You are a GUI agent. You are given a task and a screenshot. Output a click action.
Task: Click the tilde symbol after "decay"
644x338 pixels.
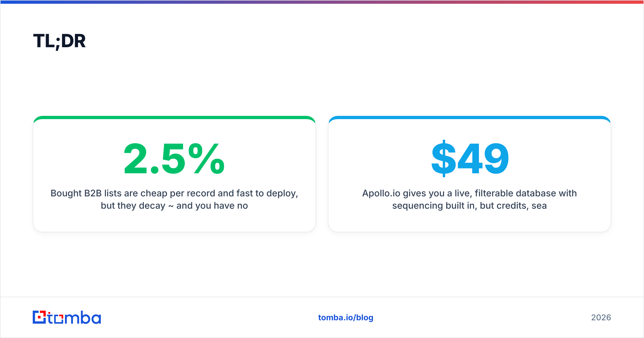point(171,206)
